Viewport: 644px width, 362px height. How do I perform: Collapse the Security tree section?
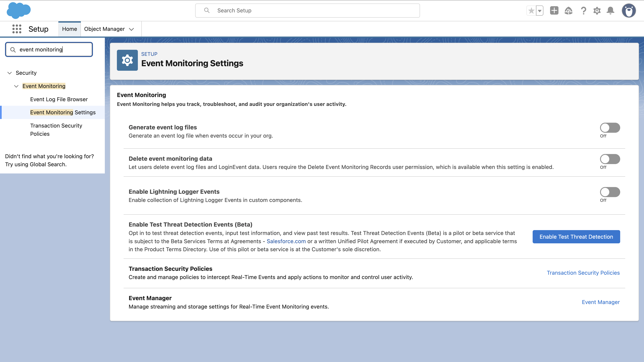10,73
